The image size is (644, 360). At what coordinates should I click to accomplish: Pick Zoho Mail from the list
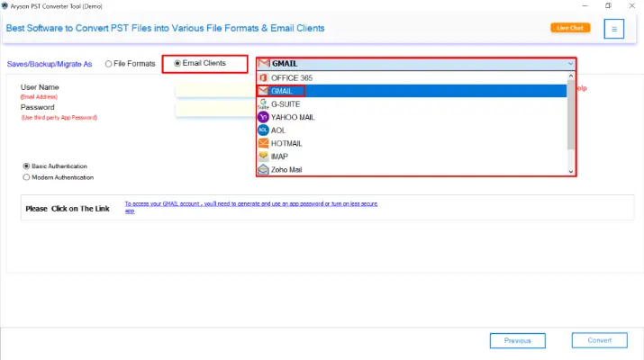point(412,169)
